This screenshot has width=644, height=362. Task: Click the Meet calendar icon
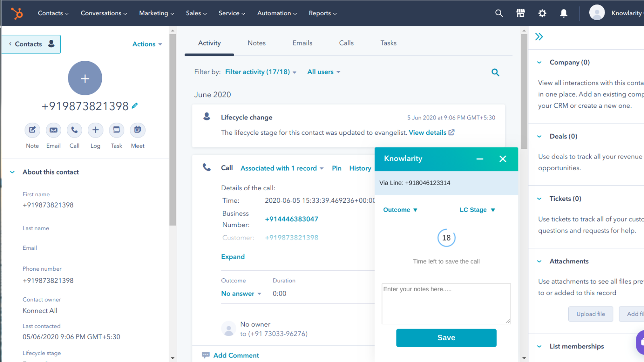pos(137,130)
